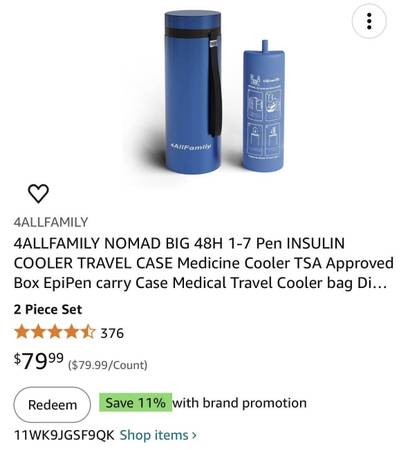Image resolution: width=408 pixels, height=450 pixels.
Task: Click the $79.99 price
Action: point(39,361)
